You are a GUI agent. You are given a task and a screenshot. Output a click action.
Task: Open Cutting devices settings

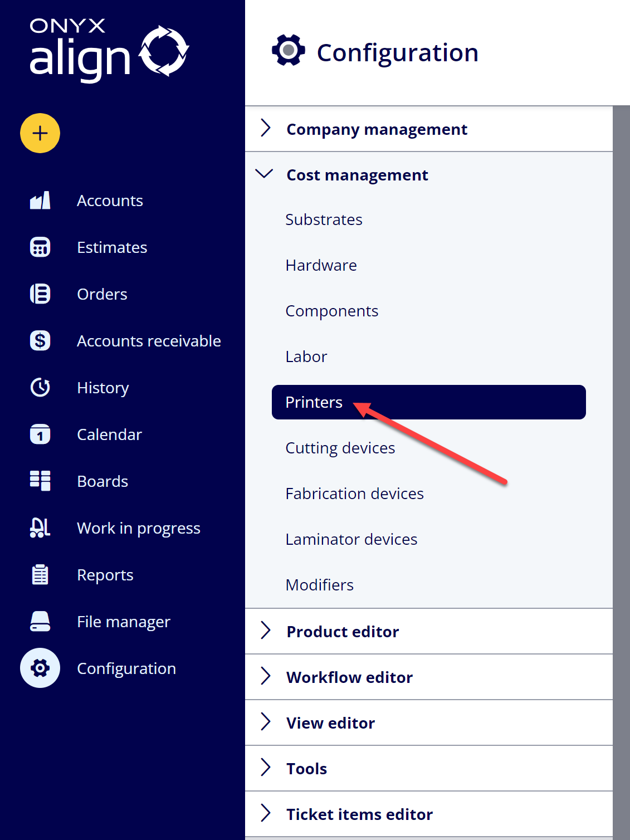(x=340, y=448)
